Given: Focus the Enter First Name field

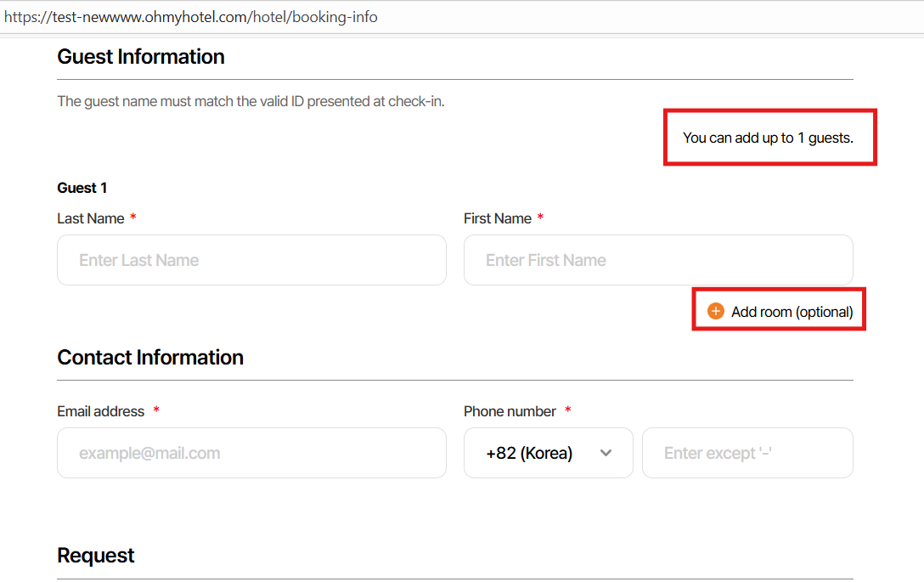Looking at the screenshot, I should pos(658,260).
